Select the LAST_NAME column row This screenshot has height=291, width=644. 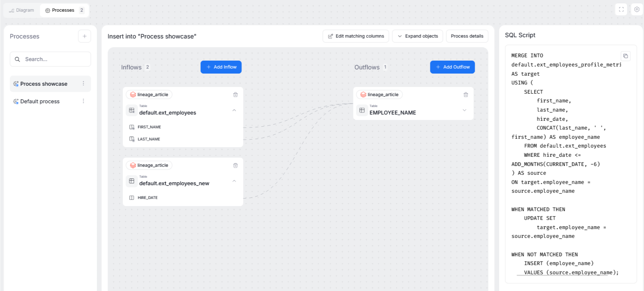183,139
